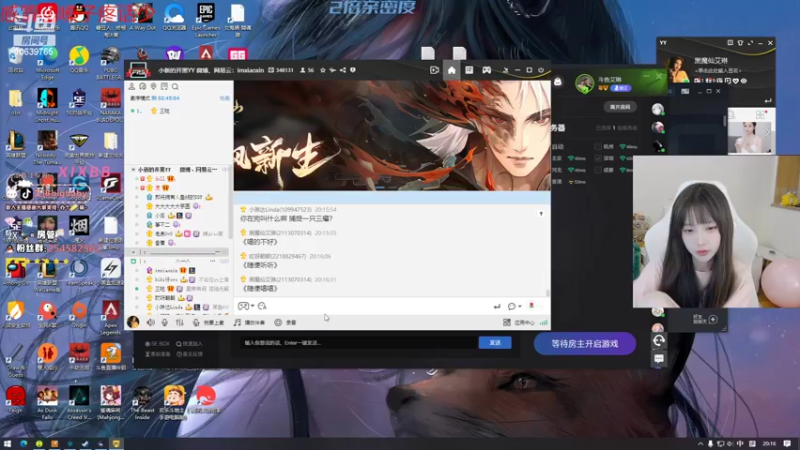Open the home tab icon in YY channel window

(x=452, y=70)
